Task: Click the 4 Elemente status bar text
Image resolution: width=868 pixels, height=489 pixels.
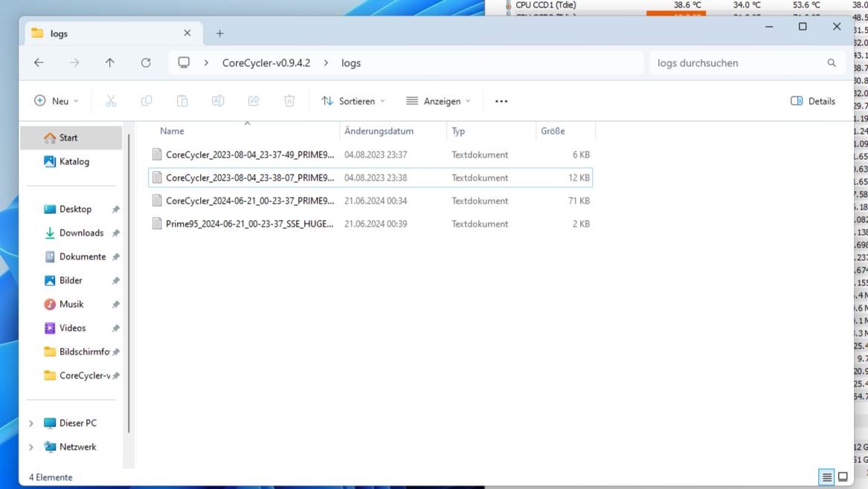Action: coord(51,477)
